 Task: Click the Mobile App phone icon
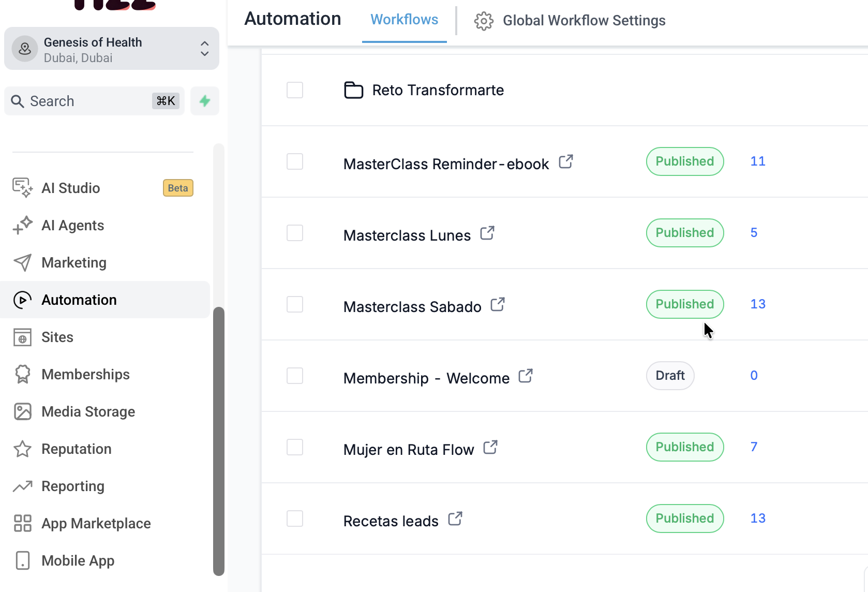tap(22, 560)
